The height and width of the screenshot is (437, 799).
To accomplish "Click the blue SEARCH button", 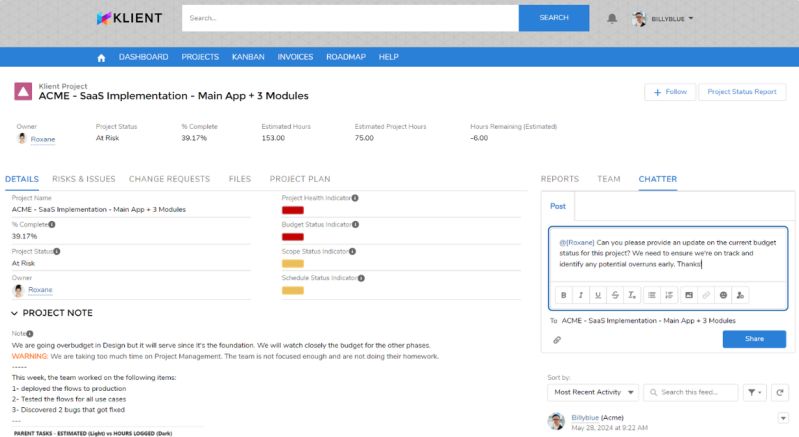I will (554, 18).
